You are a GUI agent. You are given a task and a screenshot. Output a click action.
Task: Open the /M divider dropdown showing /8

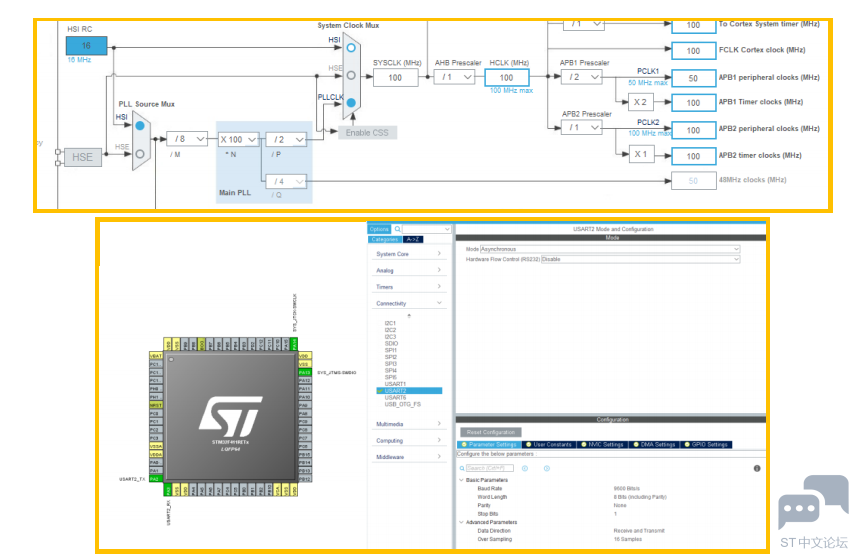(187, 139)
